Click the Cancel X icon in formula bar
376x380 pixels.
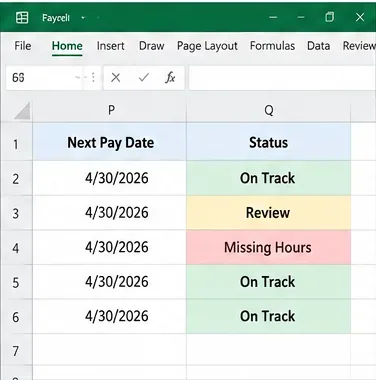[x=116, y=78]
